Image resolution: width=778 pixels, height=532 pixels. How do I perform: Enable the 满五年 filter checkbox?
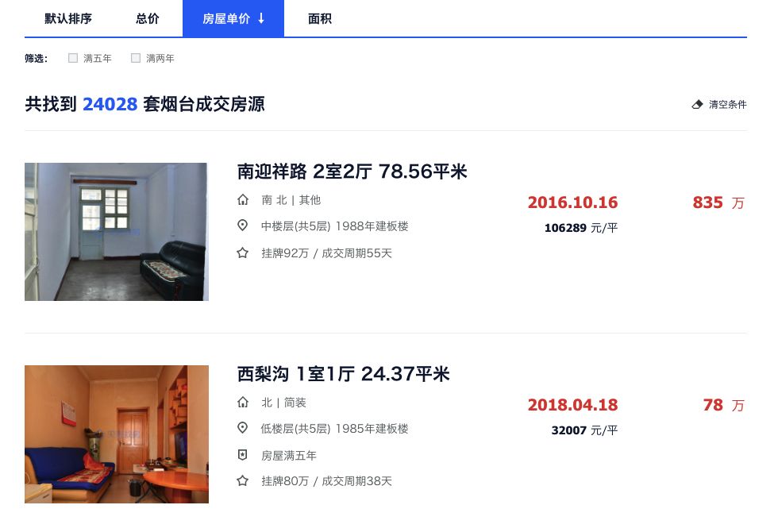point(73,58)
